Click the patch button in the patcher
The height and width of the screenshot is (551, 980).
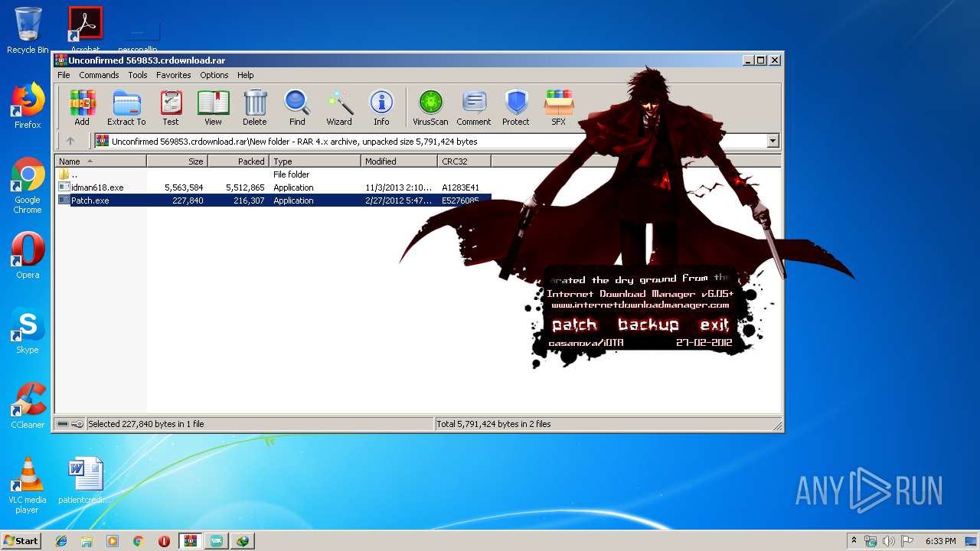click(x=574, y=325)
